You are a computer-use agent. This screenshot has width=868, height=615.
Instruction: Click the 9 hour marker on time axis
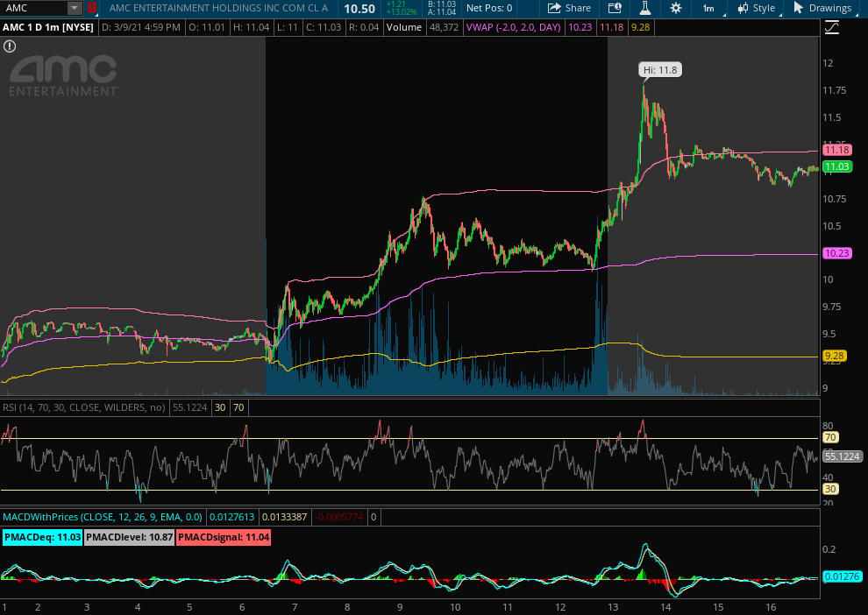[x=400, y=607]
